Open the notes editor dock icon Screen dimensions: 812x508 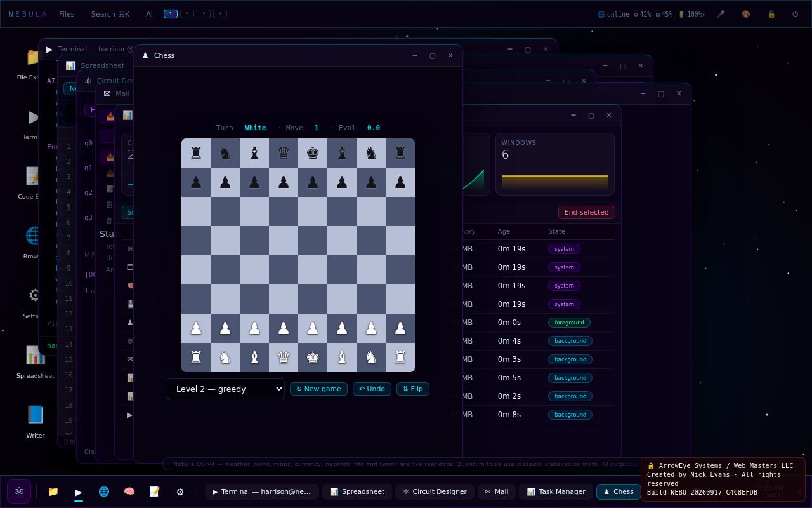tap(155, 491)
